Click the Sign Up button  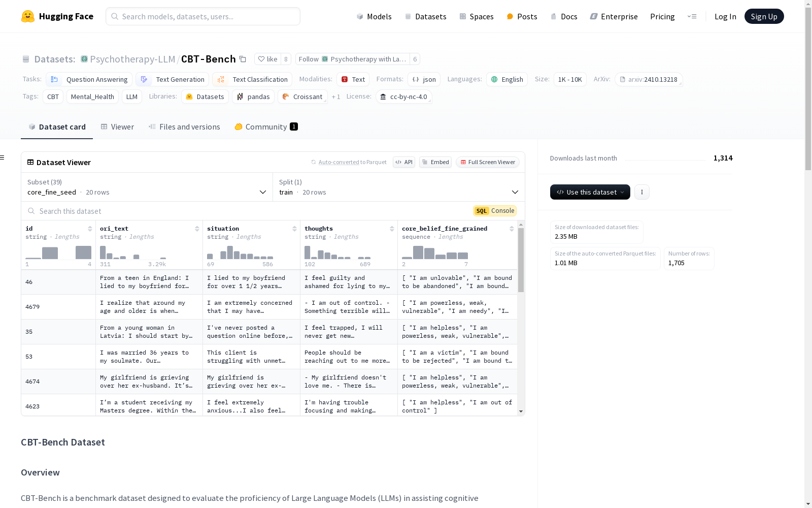[x=764, y=16]
